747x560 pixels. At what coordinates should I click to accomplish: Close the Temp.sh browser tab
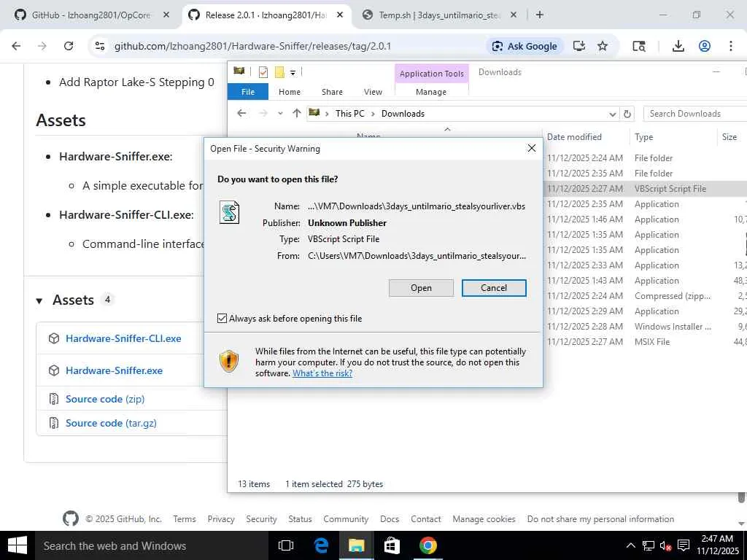513,15
